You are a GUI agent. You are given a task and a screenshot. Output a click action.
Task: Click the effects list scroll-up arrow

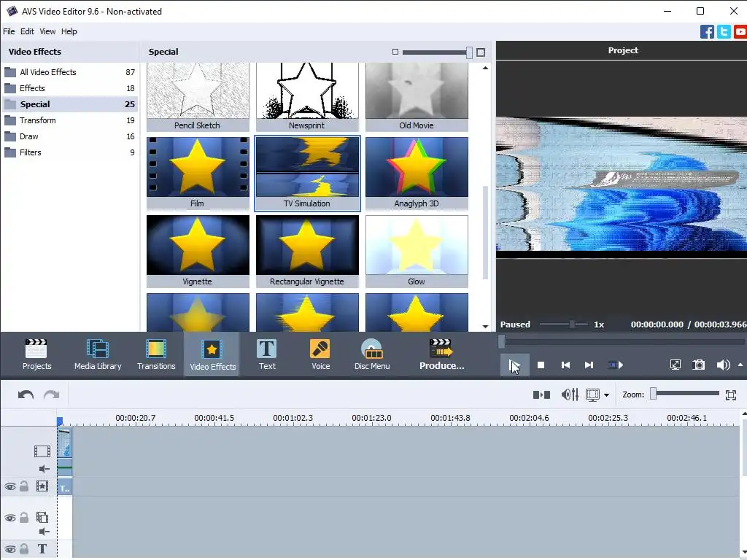pos(485,68)
